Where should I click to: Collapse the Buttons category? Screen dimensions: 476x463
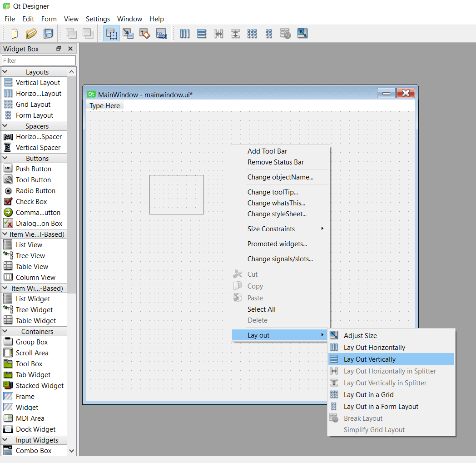5,158
